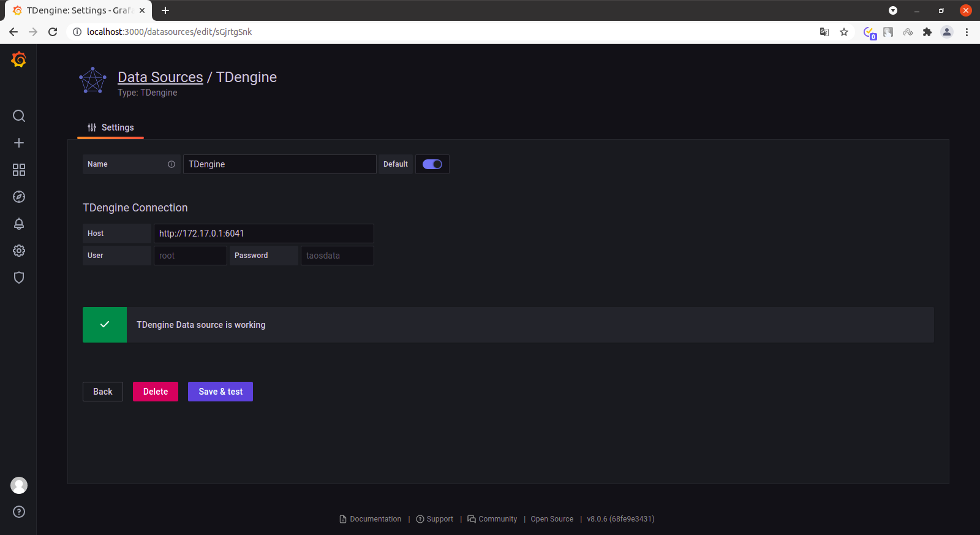Click the extension icon with 0 badge
The image size is (980, 535).
coord(869,32)
